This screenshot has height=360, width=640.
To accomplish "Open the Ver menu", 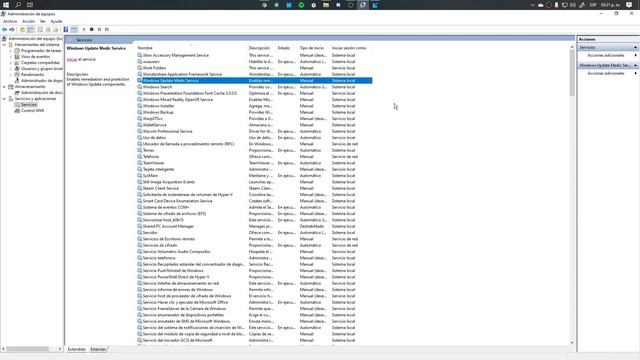I will pyautogui.click(x=42, y=21).
